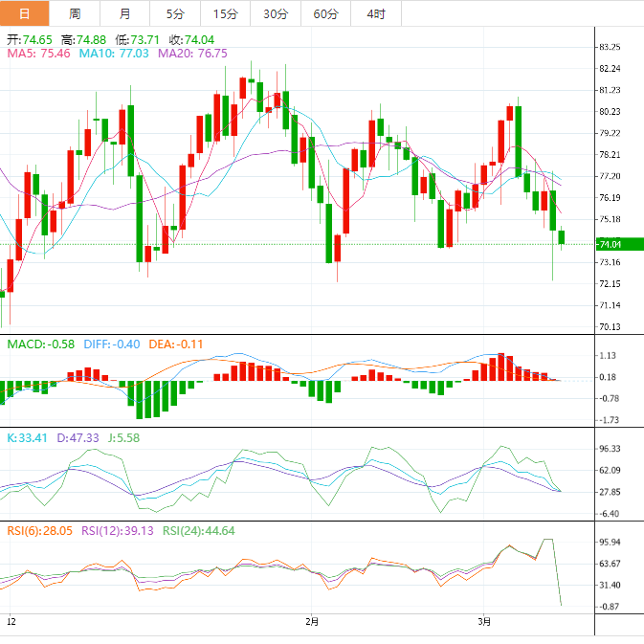The height and width of the screenshot is (644, 644).
Task: Click the MA5: 75.46 indicator label
Action: pos(39,54)
